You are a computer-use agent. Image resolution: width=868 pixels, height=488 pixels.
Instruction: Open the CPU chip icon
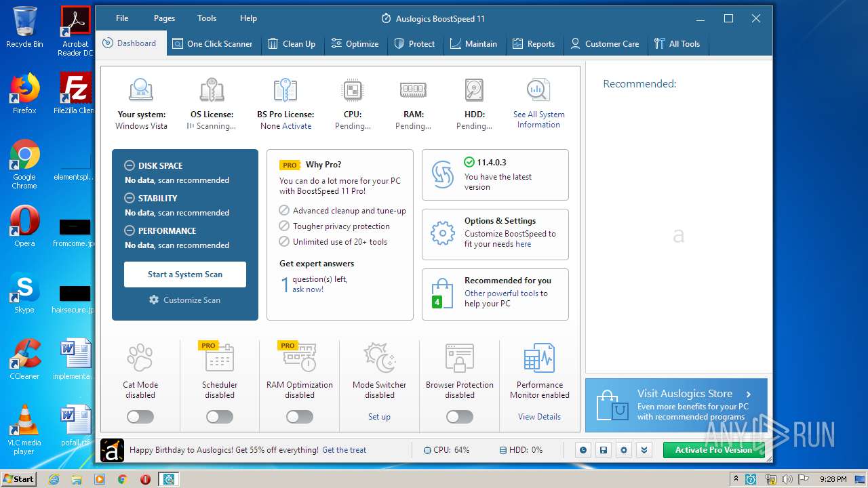pyautogui.click(x=353, y=90)
